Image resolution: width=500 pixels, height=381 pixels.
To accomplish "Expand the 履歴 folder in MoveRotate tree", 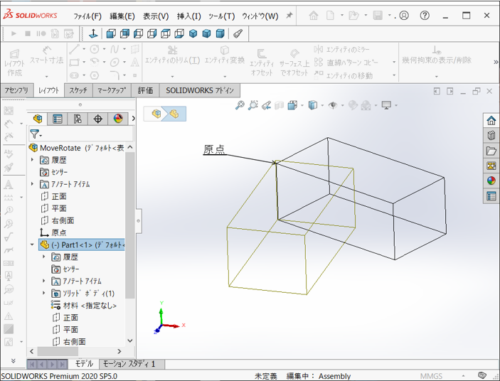I will pos(32,160).
